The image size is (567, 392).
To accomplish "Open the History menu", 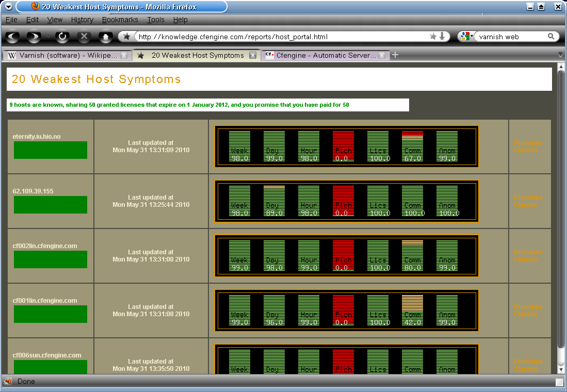I will click(x=82, y=20).
